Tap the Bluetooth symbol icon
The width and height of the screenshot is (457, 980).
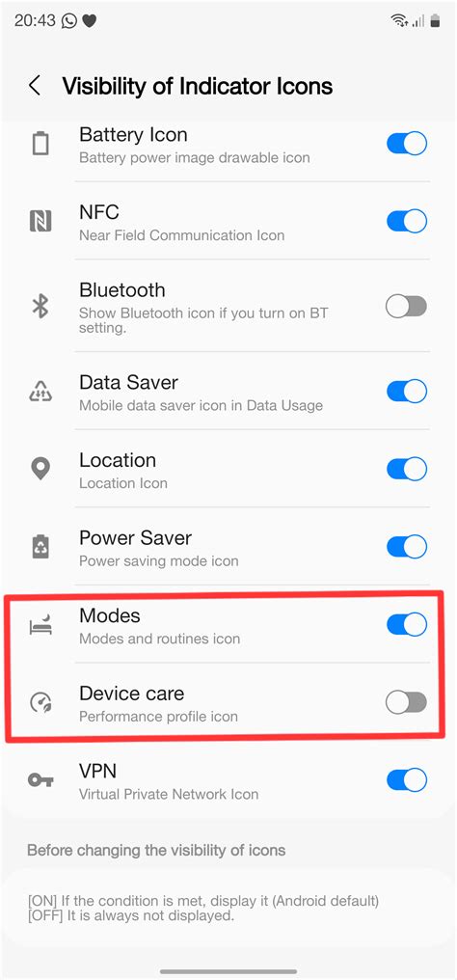tap(40, 307)
